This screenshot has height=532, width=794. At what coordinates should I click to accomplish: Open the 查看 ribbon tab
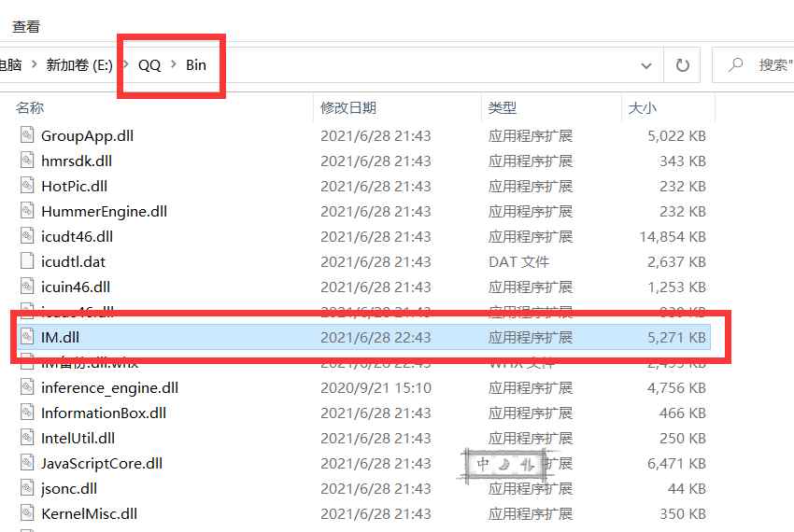(x=26, y=26)
